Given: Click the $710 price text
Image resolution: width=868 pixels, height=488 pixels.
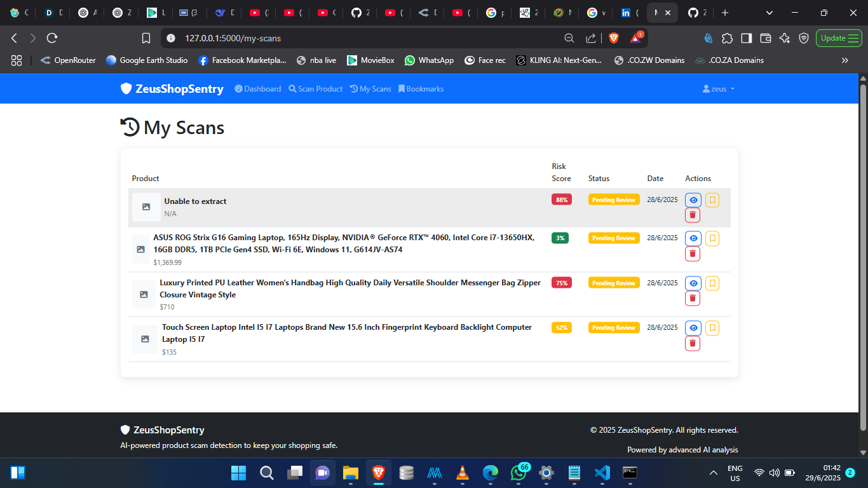Looking at the screenshot, I should point(167,307).
